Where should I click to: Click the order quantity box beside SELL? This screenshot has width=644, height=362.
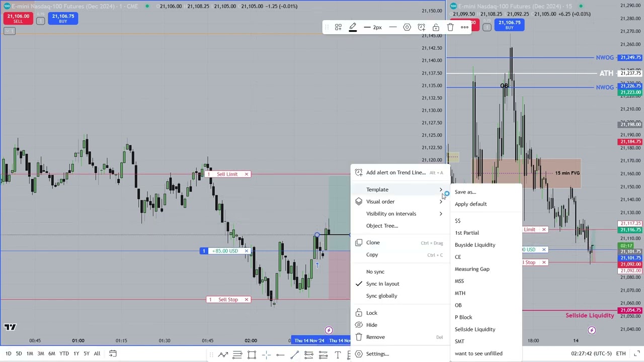click(41, 21)
